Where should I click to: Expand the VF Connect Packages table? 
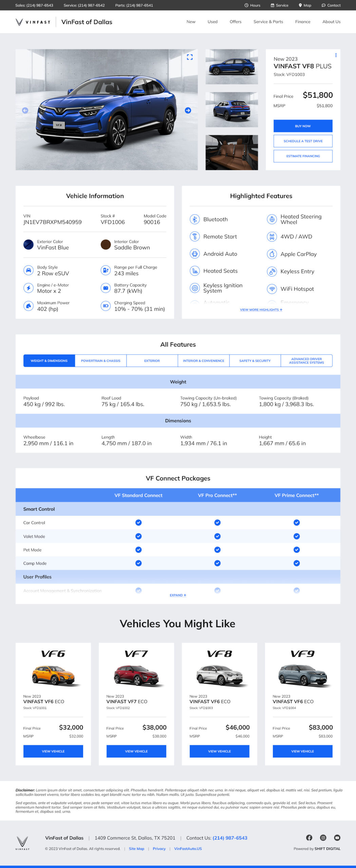[178, 595]
